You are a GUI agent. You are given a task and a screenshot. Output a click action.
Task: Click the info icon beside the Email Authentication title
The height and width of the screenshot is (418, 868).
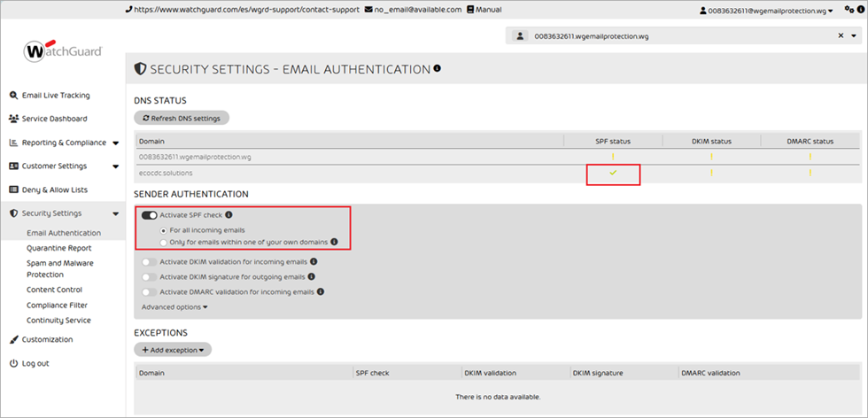[x=438, y=68]
